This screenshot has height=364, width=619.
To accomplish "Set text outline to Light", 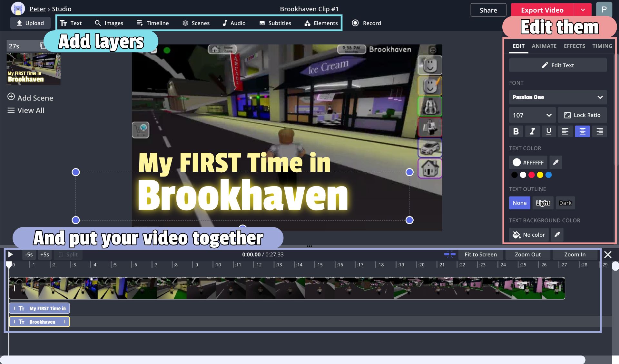I will click(543, 203).
